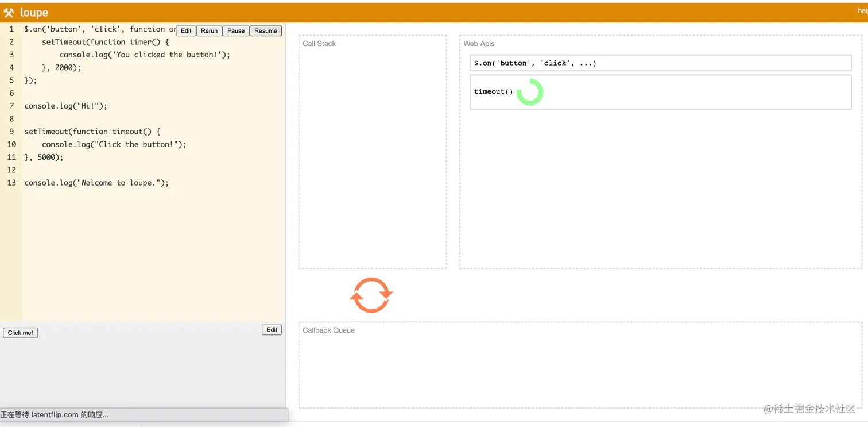Click the loupe title text
The image size is (868, 427).
34,13
